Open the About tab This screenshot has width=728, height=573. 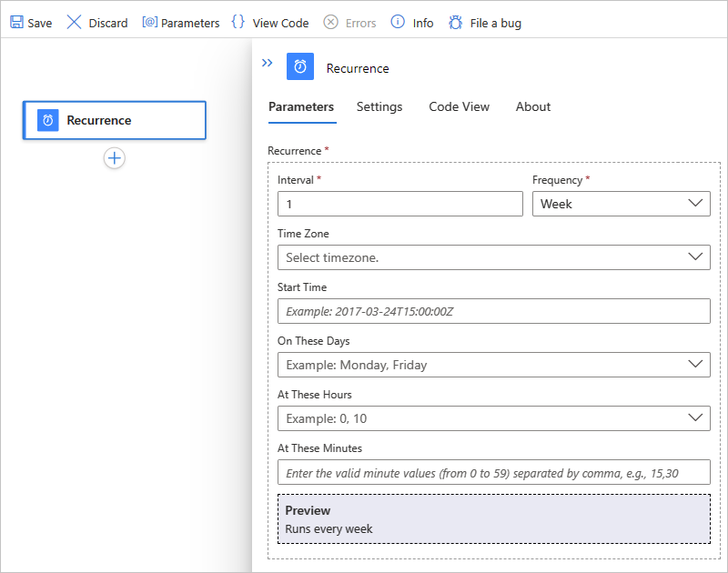[533, 106]
